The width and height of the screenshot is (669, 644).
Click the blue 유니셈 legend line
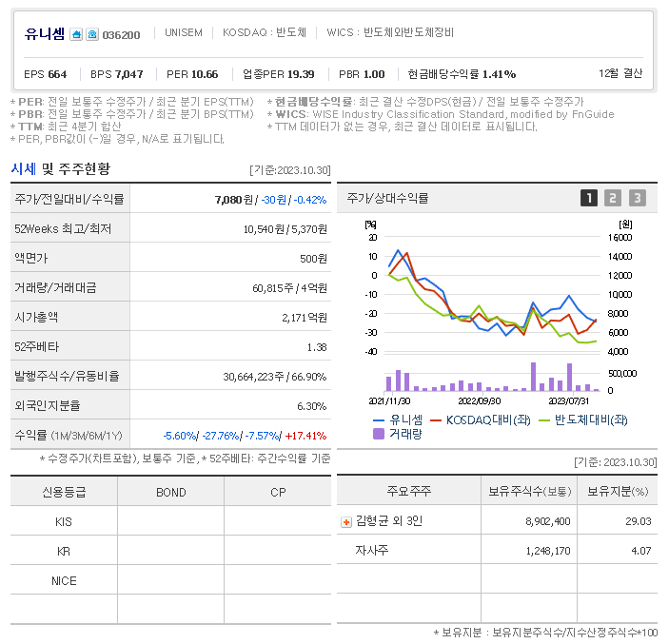379,421
